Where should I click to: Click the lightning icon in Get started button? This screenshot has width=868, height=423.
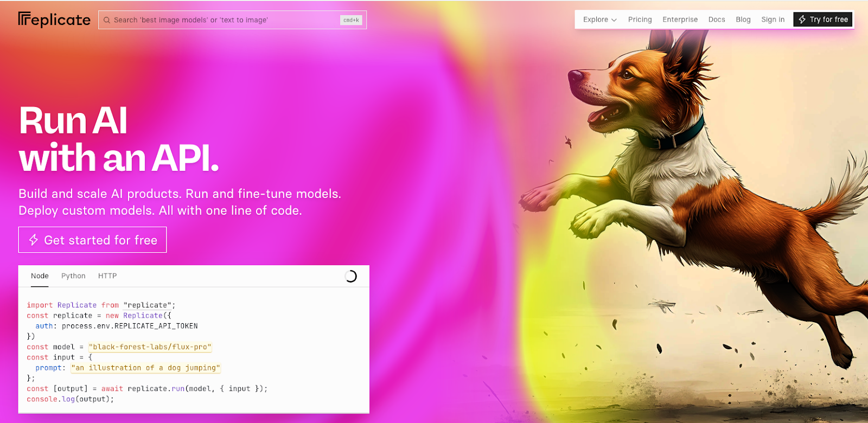pos(34,240)
